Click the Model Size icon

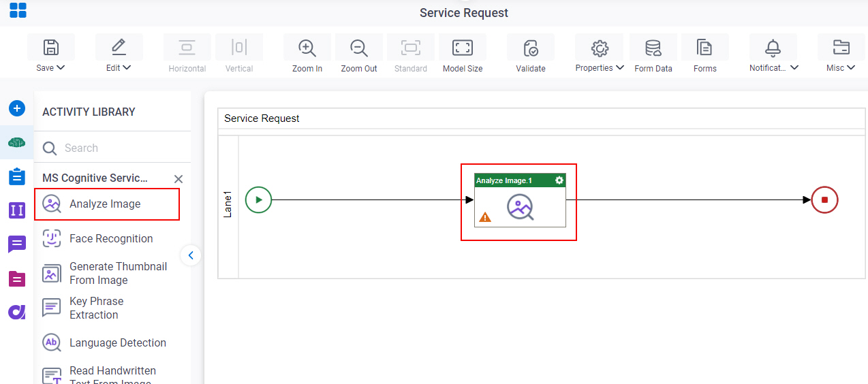[463, 47]
